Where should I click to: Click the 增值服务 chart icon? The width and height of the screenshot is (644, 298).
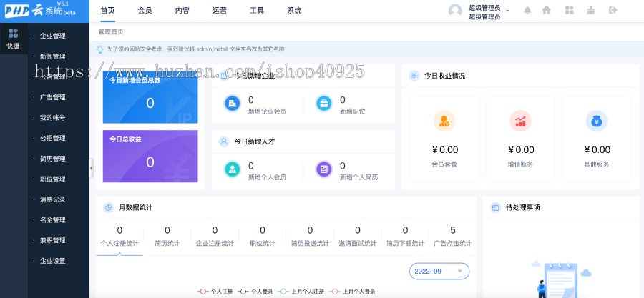coord(520,121)
